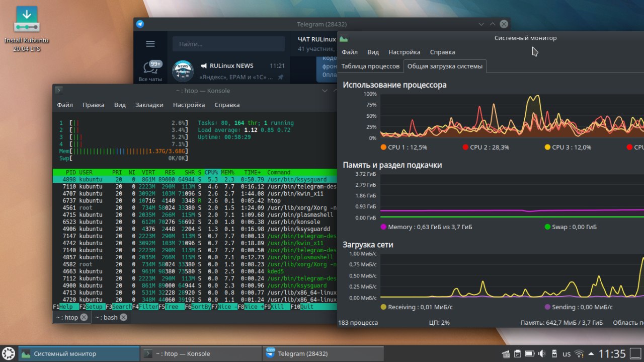Viewport: 644px width, 362px height.
Task: Open the clipboard tray icon
Action: 518,354
